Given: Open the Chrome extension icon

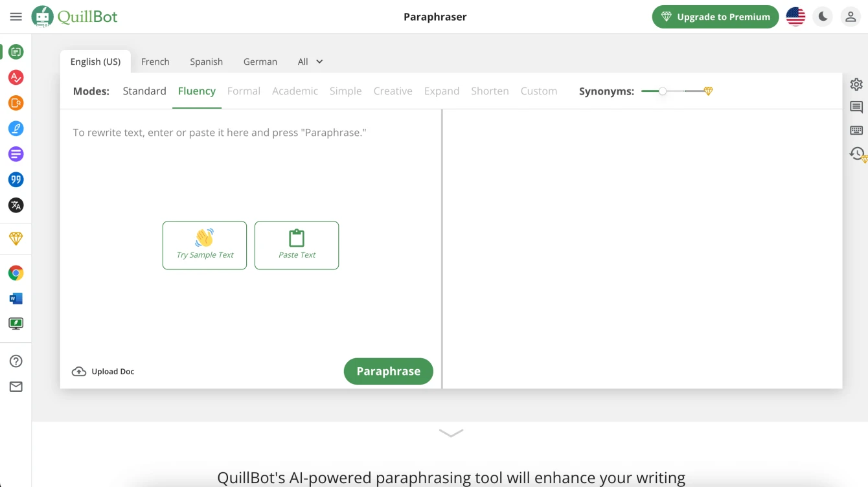Looking at the screenshot, I should point(16,273).
